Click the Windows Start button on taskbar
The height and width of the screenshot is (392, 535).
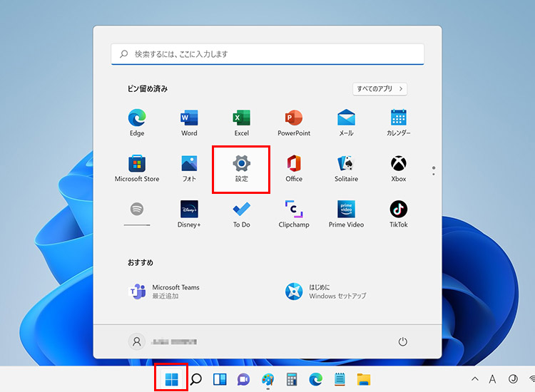click(172, 379)
